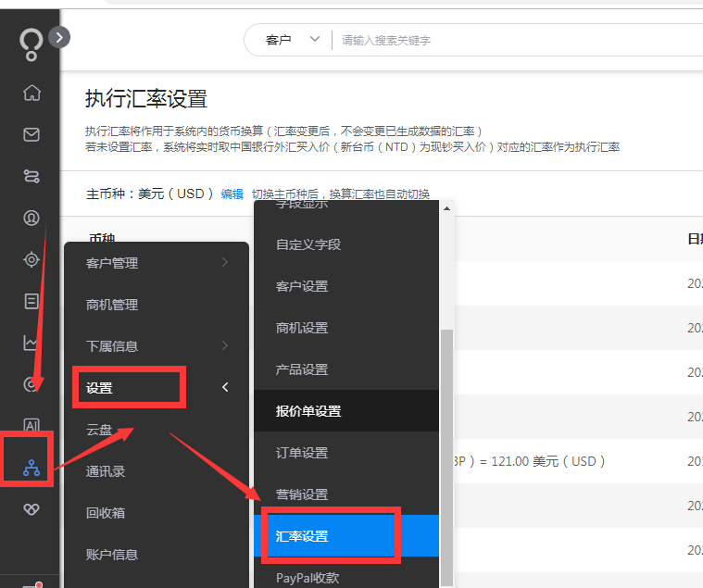Select 通讯录 in the menu
Viewport: 703px width, 588px height.
(x=157, y=471)
